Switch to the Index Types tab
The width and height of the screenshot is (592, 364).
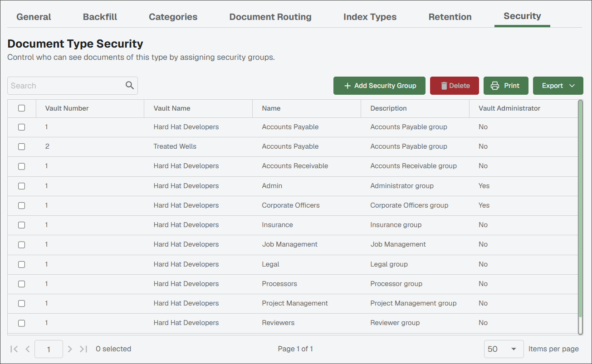[370, 17]
